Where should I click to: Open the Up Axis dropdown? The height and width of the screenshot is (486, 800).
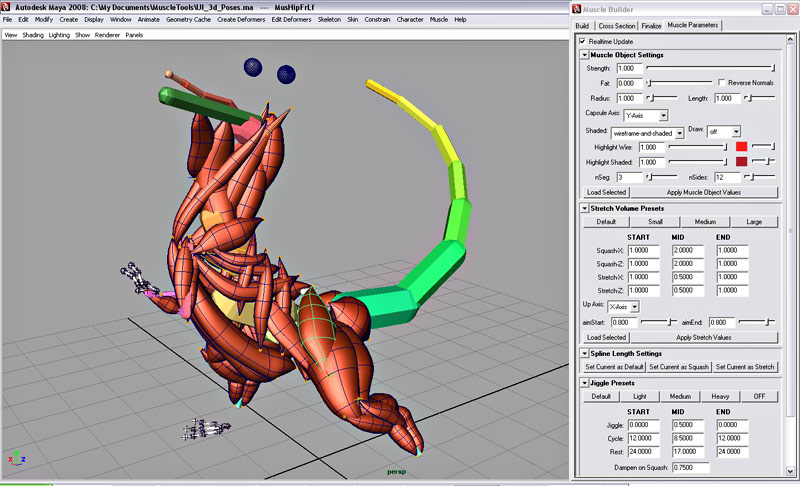pyautogui.click(x=623, y=306)
